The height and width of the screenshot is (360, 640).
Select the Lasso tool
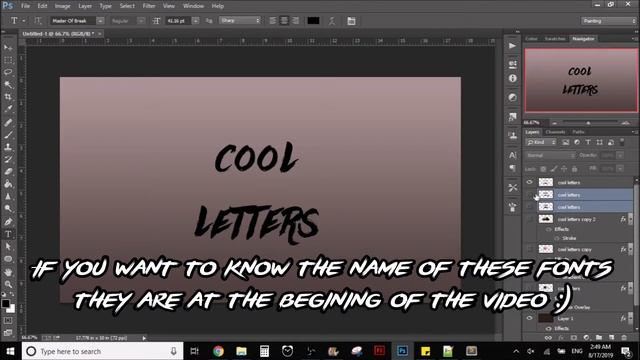[x=8, y=73]
